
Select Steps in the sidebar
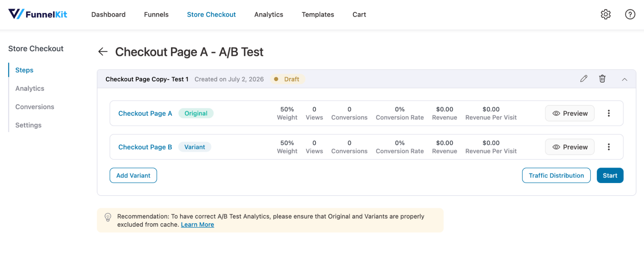[24, 70]
